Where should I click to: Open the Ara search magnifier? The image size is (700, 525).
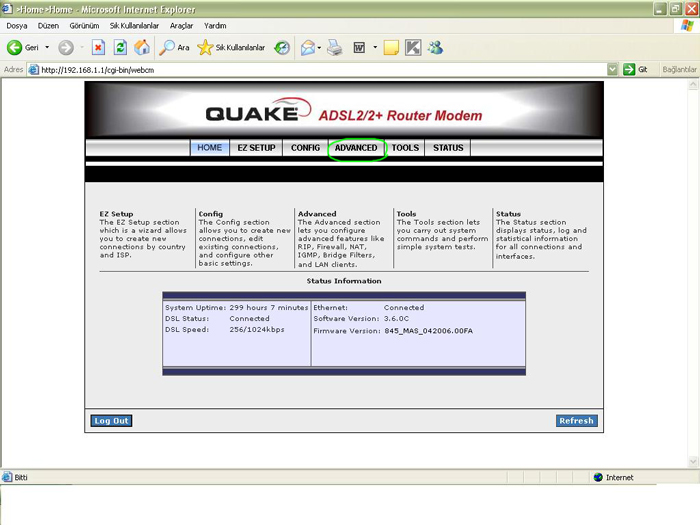pyautogui.click(x=167, y=47)
